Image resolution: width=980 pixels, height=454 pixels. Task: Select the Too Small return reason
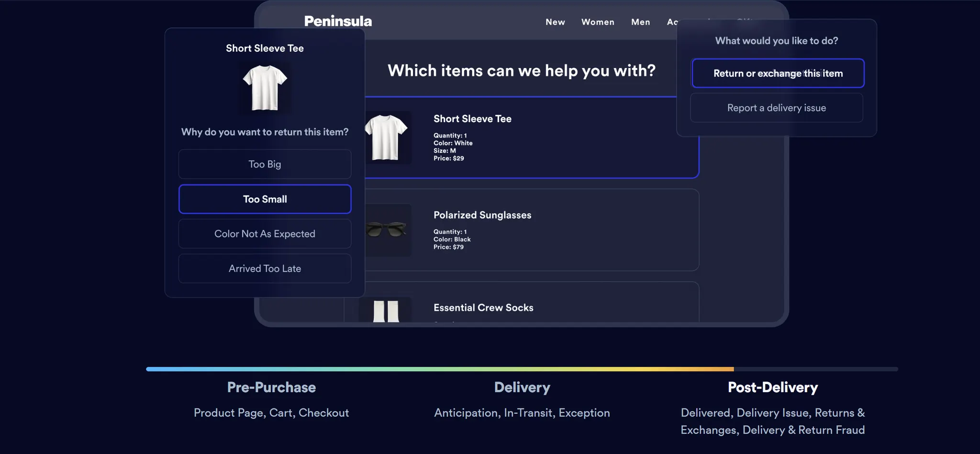point(265,199)
